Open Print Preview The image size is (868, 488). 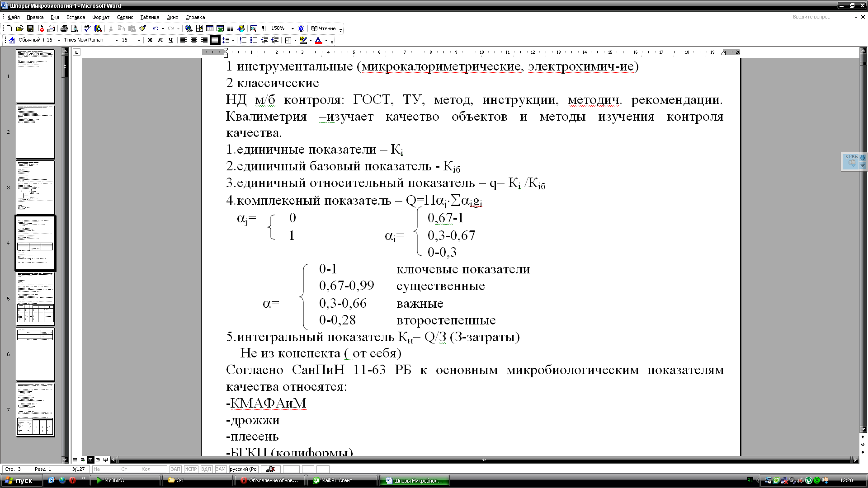tap(75, 28)
